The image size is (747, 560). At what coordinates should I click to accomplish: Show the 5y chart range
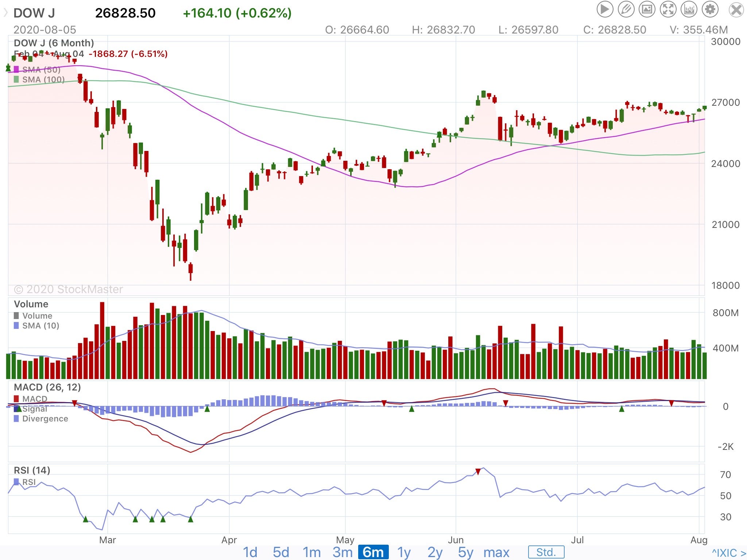[465, 552]
